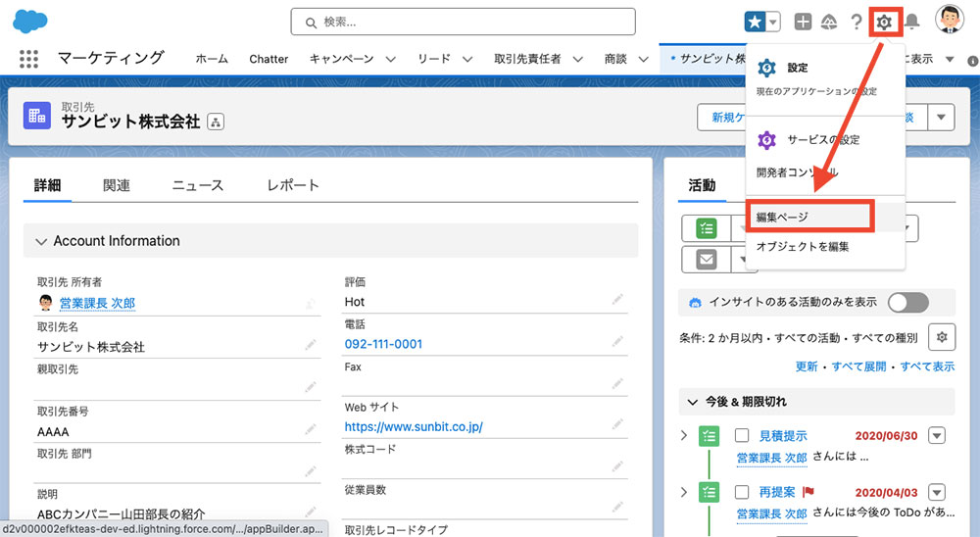The width and height of the screenshot is (980, 537).
Task: Open activity filter settings gear
Action: coord(942,337)
